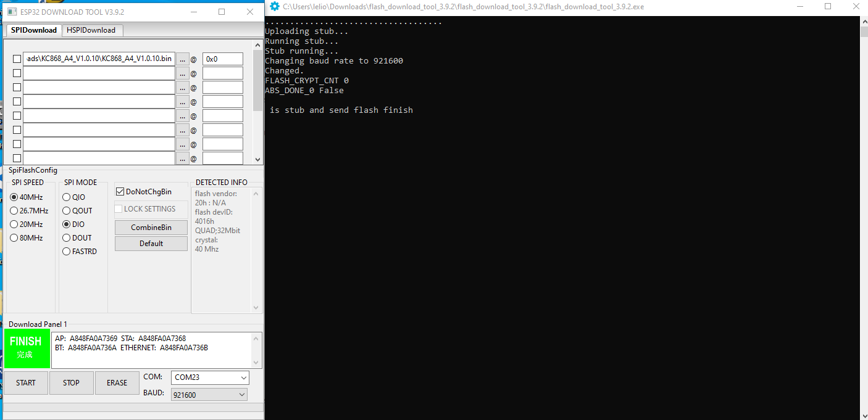Select the 80MHz SPI speed option
Screen dimensions: 868x420
click(x=14, y=238)
